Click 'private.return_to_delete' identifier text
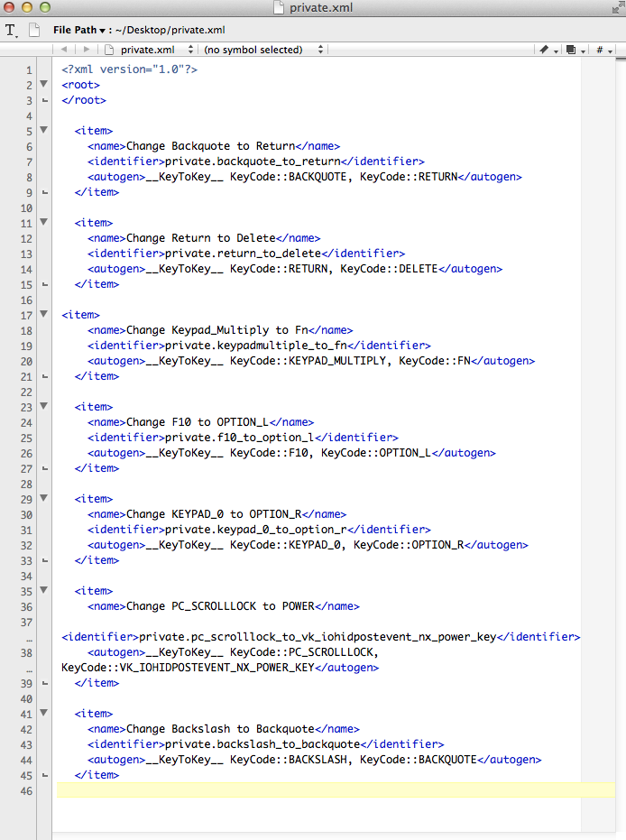 click(244, 254)
